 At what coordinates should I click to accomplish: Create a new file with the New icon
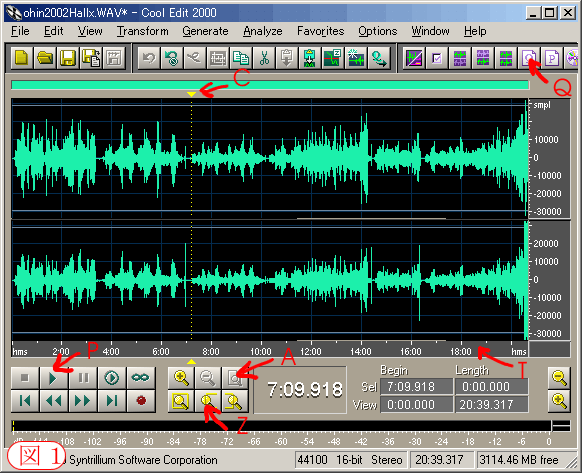(22, 58)
